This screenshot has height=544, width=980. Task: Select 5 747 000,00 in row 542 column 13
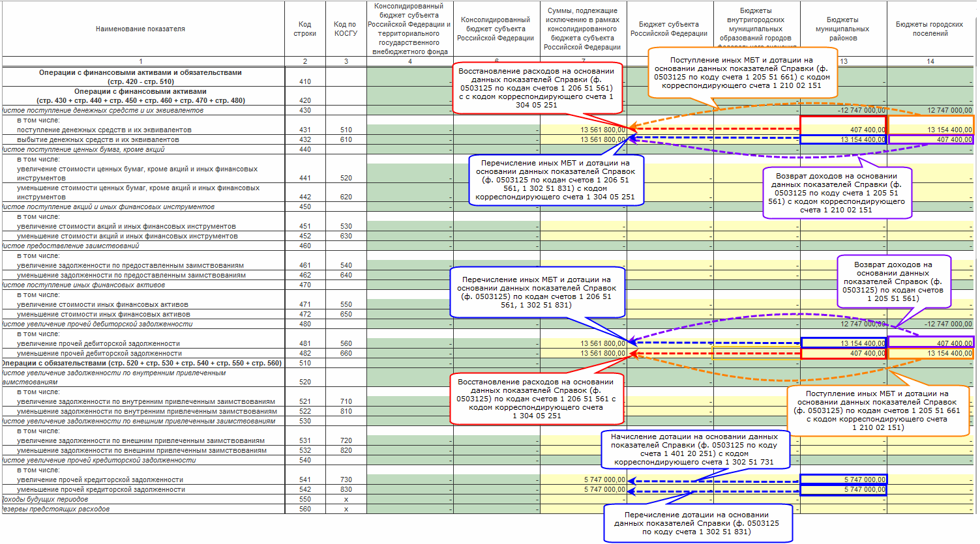[x=865, y=489]
